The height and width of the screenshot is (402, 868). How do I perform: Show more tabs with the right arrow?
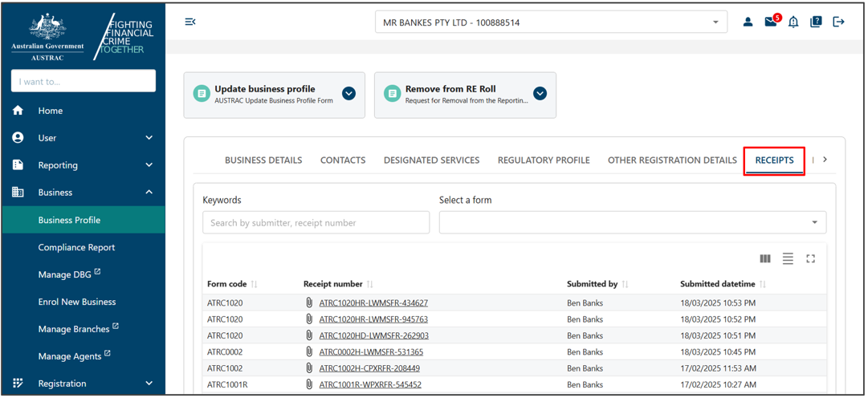(825, 159)
